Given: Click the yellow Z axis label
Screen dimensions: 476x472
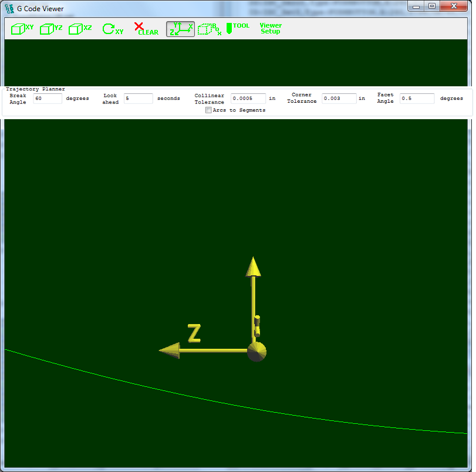Looking at the screenshot, I should point(194,333).
